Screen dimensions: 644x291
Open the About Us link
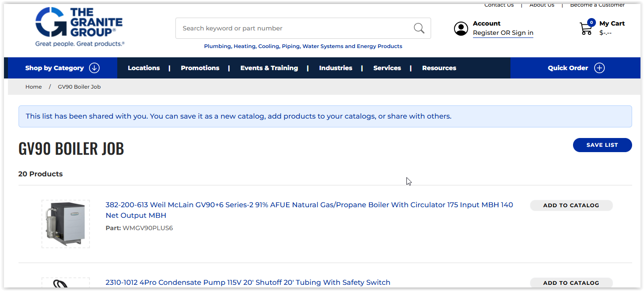point(542,5)
